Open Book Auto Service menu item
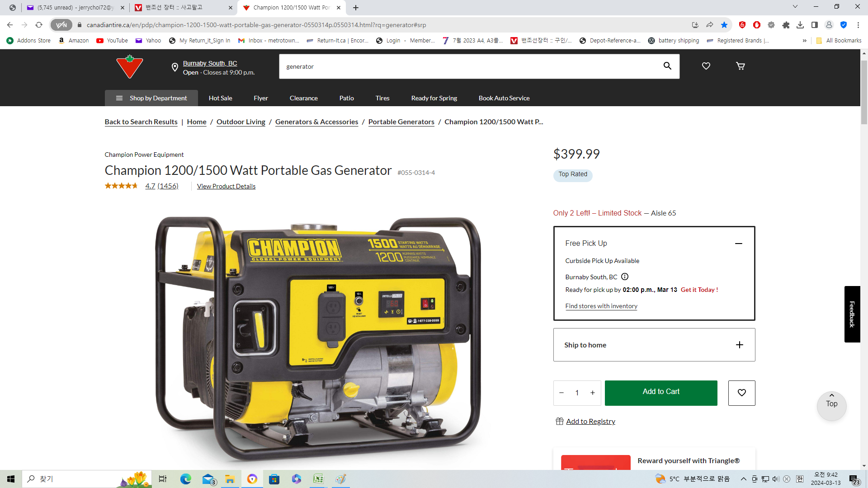 click(x=504, y=98)
